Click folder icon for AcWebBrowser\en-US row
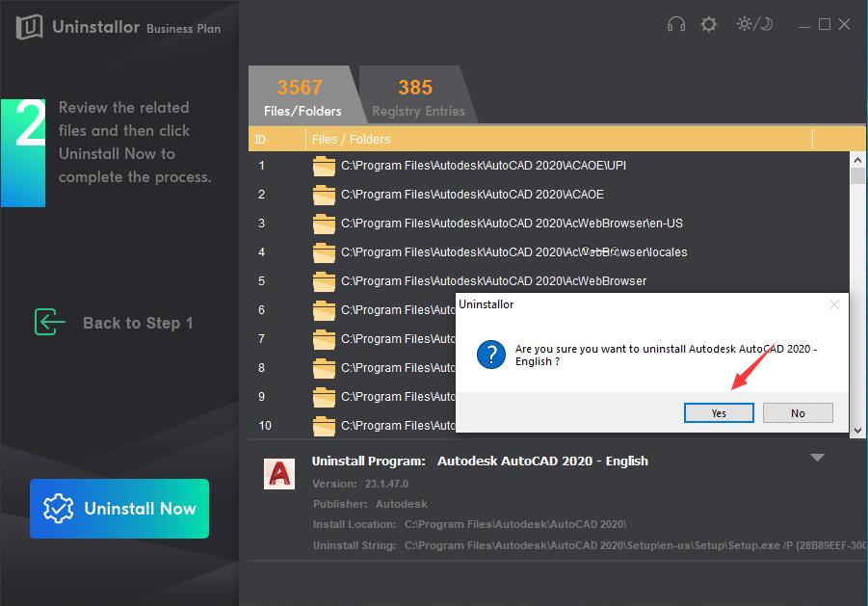 tap(324, 223)
